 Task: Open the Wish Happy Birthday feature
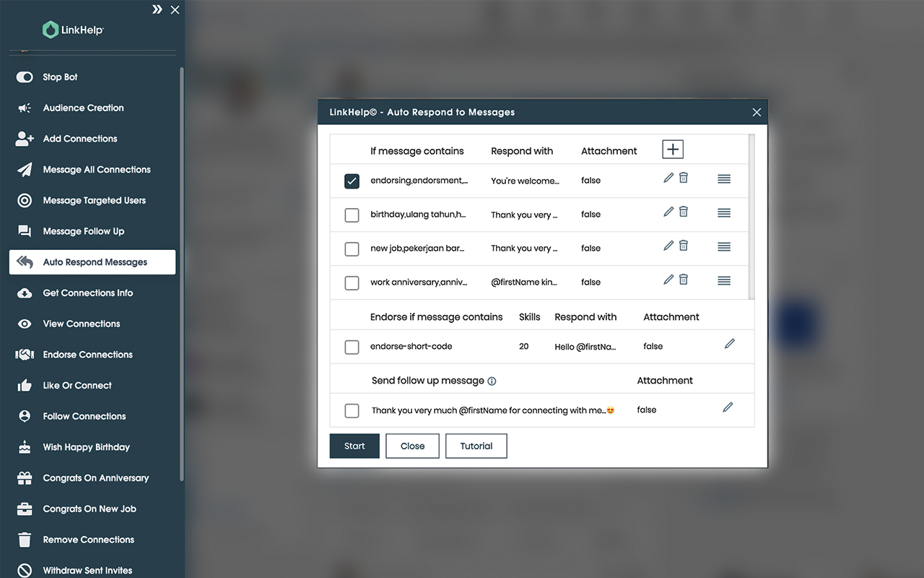pyautogui.click(x=24, y=447)
